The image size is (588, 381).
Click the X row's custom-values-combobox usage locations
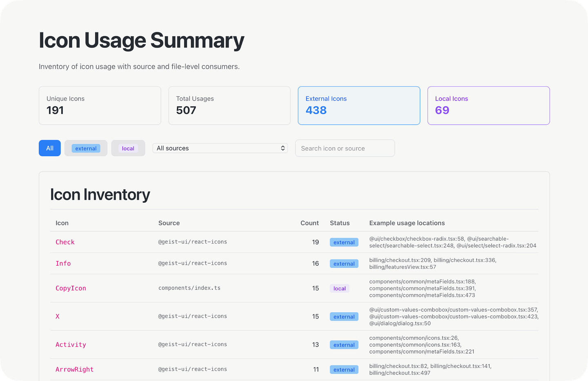point(454,316)
